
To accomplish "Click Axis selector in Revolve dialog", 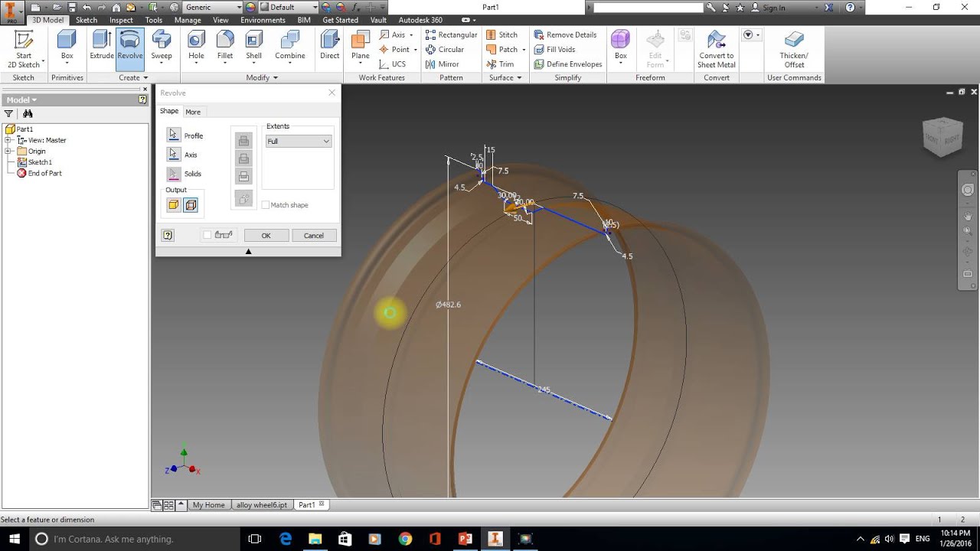I will click(x=175, y=155).
